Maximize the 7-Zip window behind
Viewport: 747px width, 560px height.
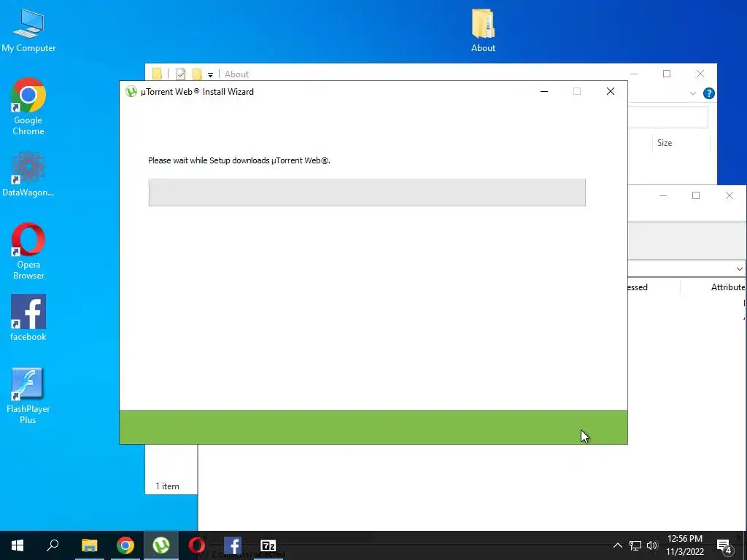click(x=695, y=195)
